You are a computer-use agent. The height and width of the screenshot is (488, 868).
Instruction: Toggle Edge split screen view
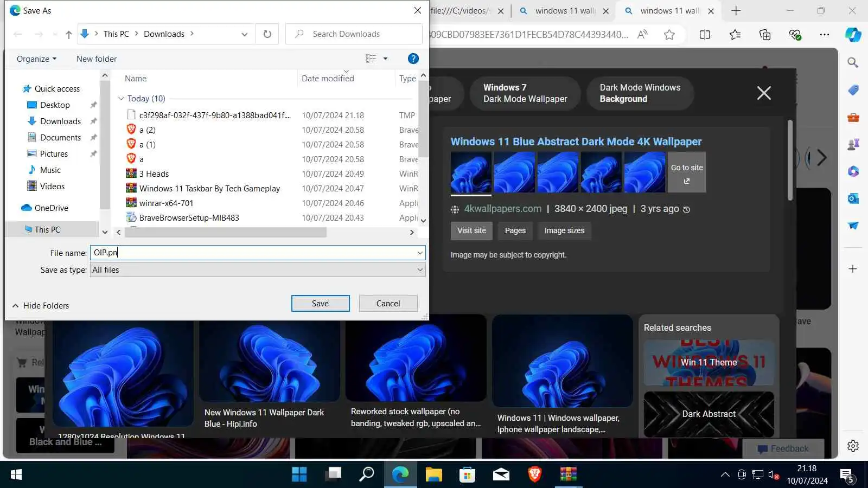point(705,35)
